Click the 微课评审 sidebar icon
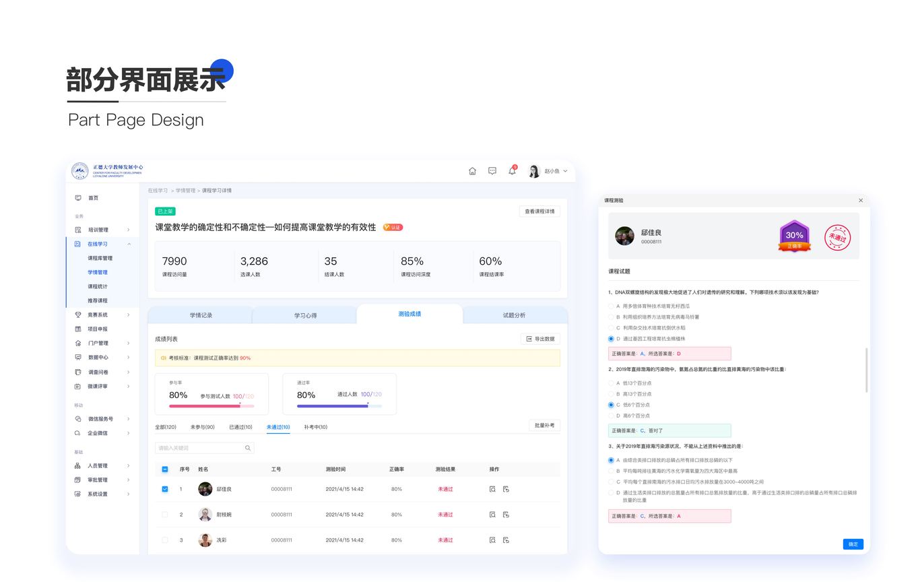Viewport: 920px width, 588px height. (x=78, y=386)
